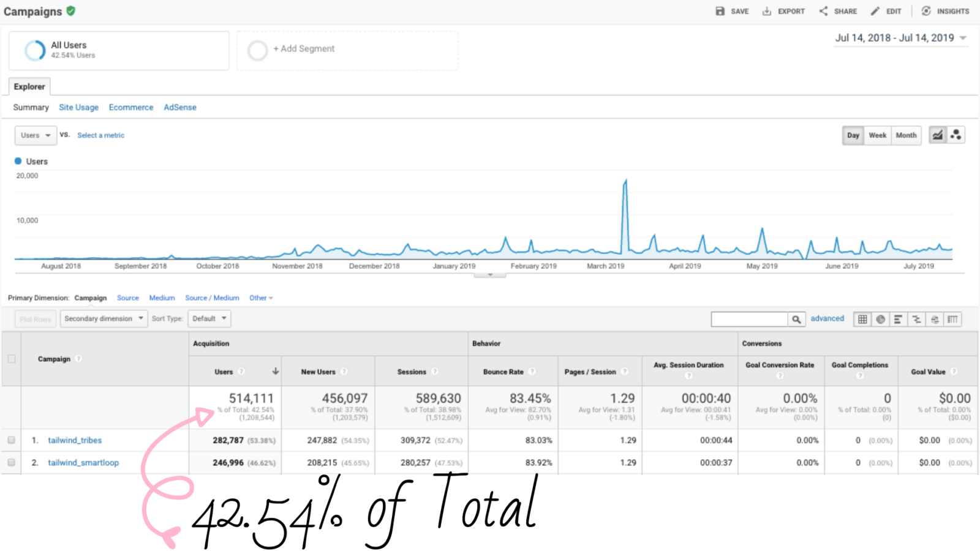Switch to percentage pie-chart view
Image resolution: width=980 pixels, height=551 pixels.
pos(880,318)
